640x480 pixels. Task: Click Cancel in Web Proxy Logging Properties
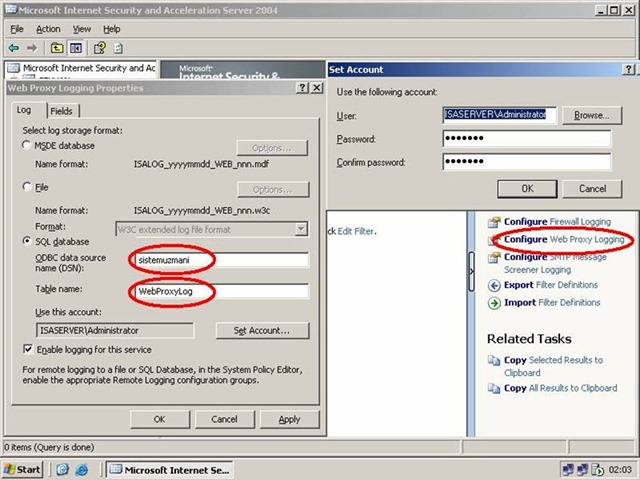pyautogui.click(x=224, y=419)
